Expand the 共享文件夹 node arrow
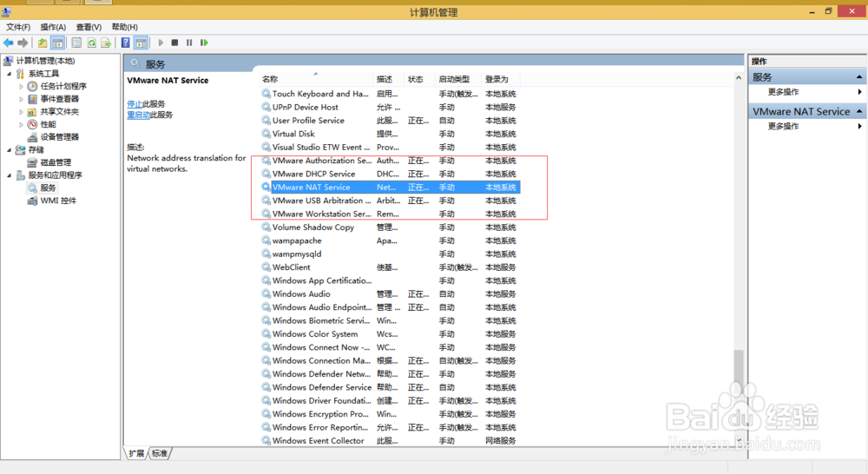 coord(21,111)
